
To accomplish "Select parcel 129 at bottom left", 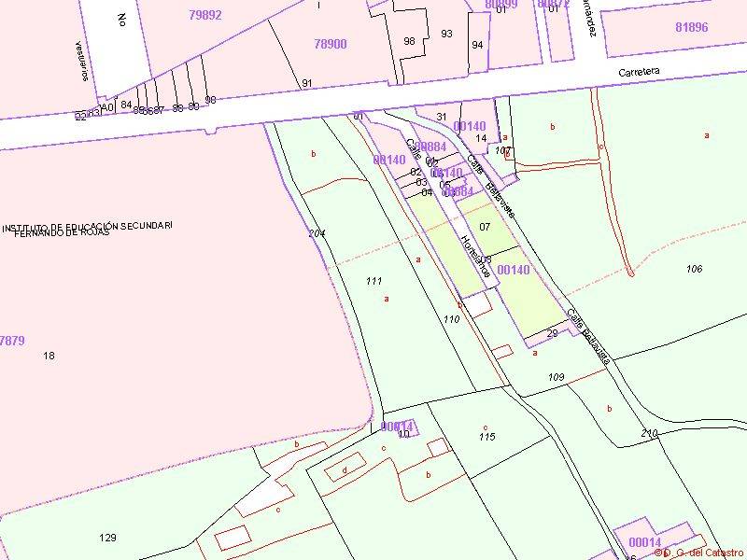I will pos(108,538).
